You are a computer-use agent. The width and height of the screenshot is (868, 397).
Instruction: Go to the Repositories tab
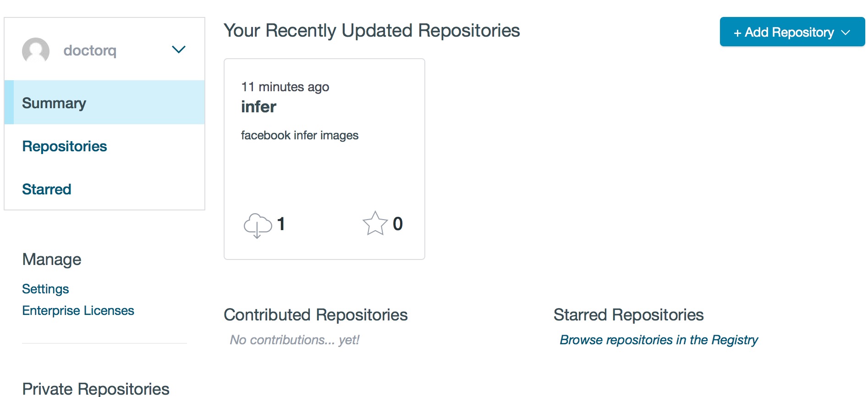(x=65, y=146)
